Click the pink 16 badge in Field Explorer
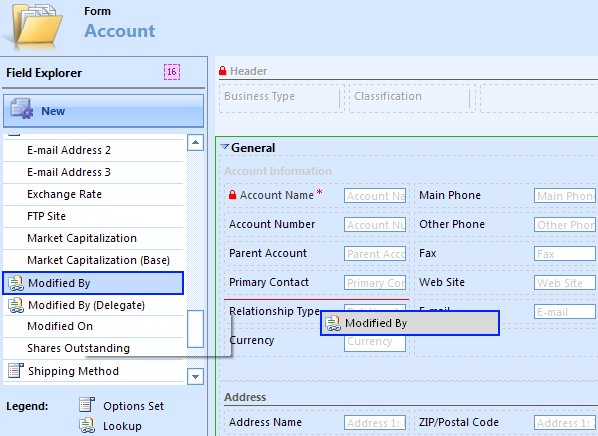 172,72
